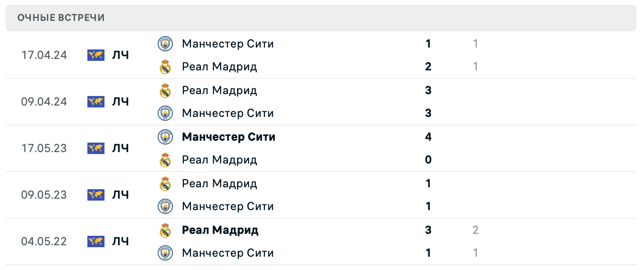
Task: Click the 09.05.23 match date
Action: tap(44, 195)
